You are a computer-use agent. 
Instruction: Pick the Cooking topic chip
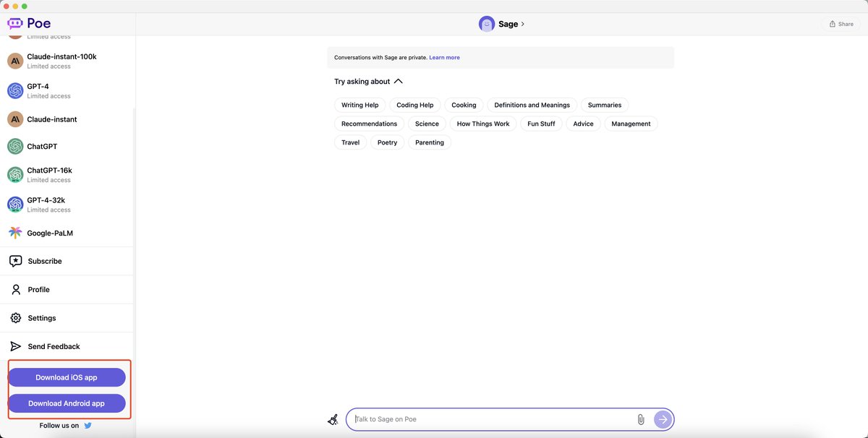[x=464, y=105]
